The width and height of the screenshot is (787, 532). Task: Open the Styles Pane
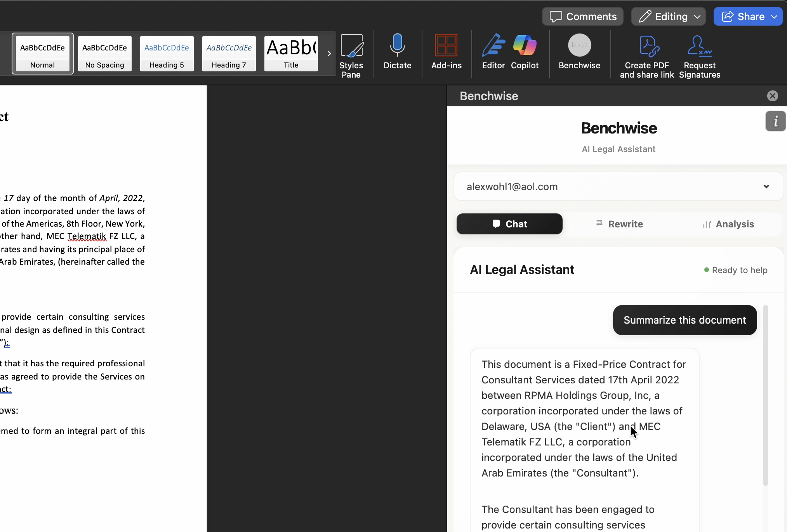point(351,55)
